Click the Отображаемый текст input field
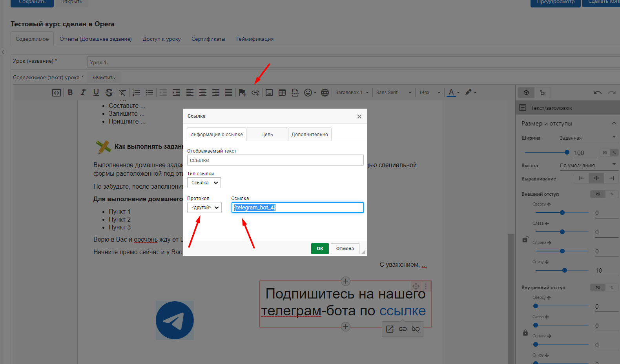620x364 pixels. pos(275,160)
